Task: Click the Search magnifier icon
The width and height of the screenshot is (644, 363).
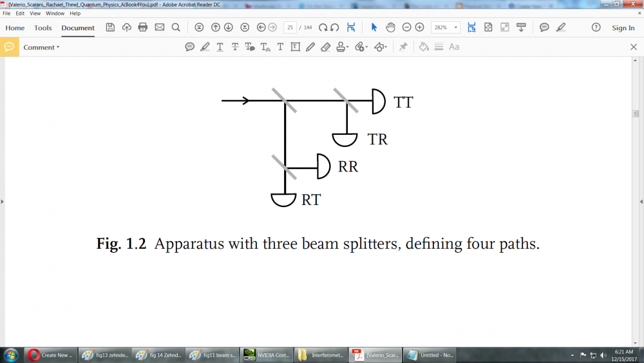Action: (176, 28)
